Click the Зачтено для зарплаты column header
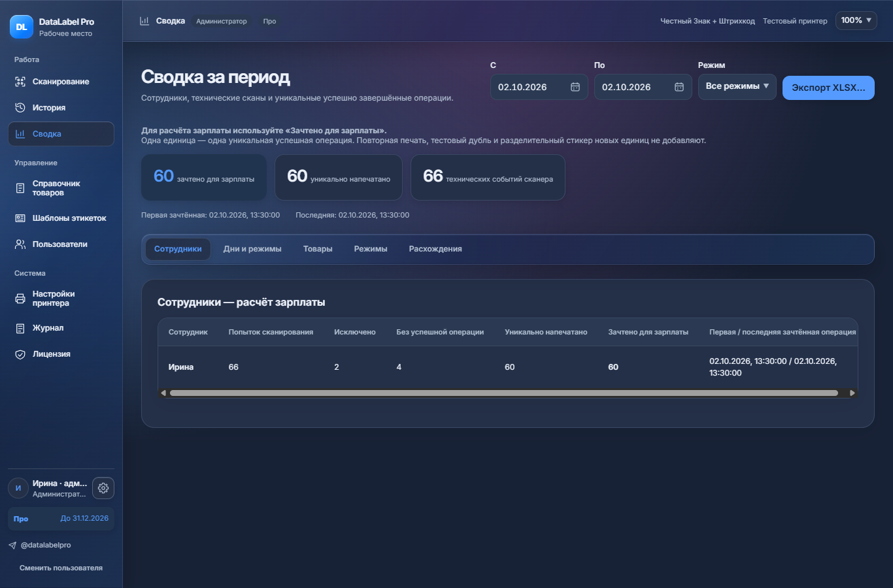This screenshot has height=588, width=893. point(649,332)
